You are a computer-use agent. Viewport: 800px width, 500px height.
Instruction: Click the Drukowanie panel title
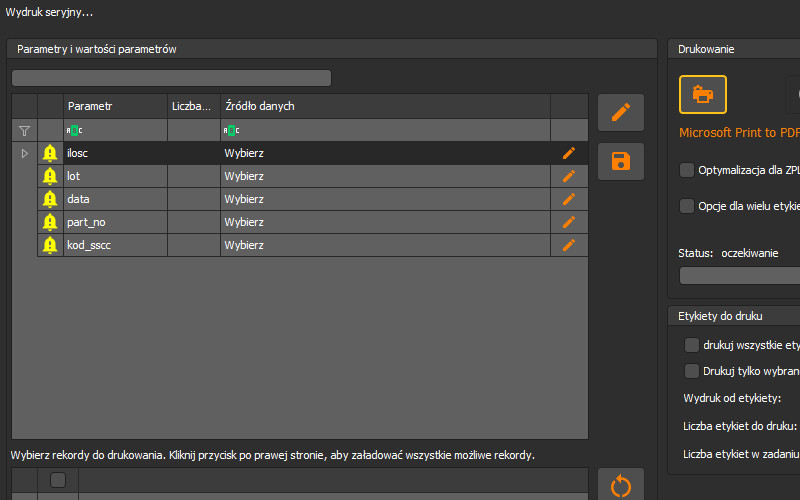tap(706, 49)
